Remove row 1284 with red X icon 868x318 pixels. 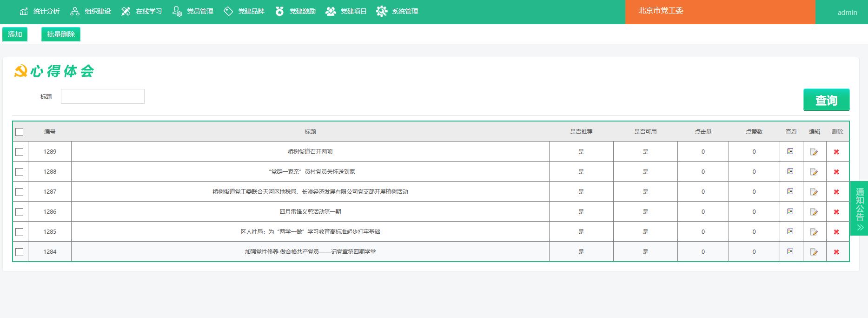click(836, 252)
